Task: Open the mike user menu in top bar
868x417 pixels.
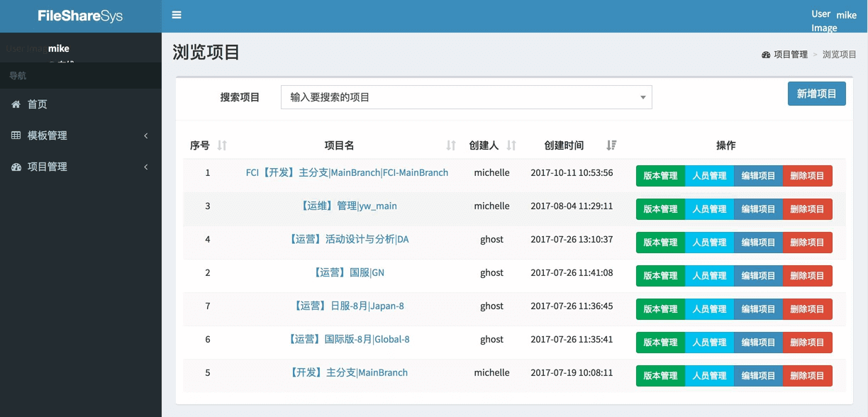Action: pyautogui.click(x=834, y=16)
